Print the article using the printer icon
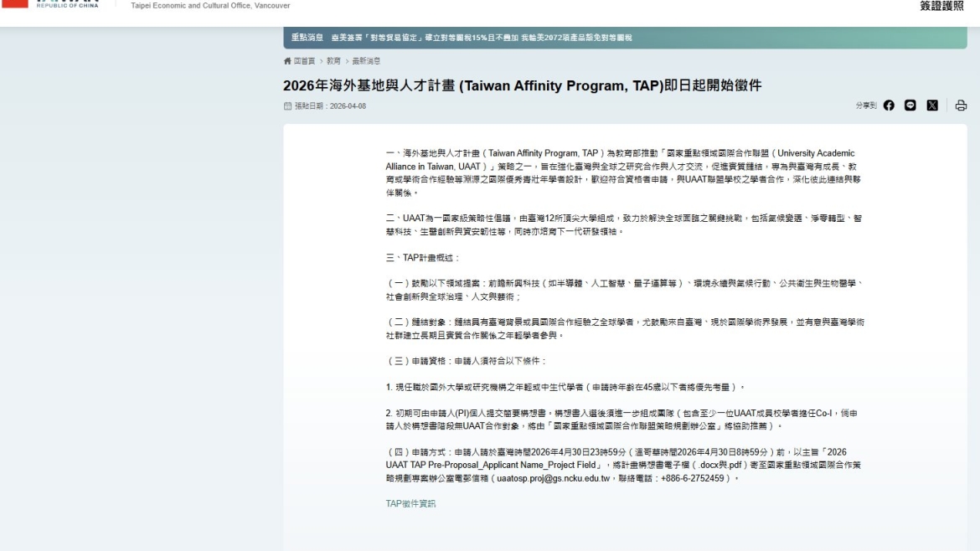980x551 pixels. coord(960,106)
